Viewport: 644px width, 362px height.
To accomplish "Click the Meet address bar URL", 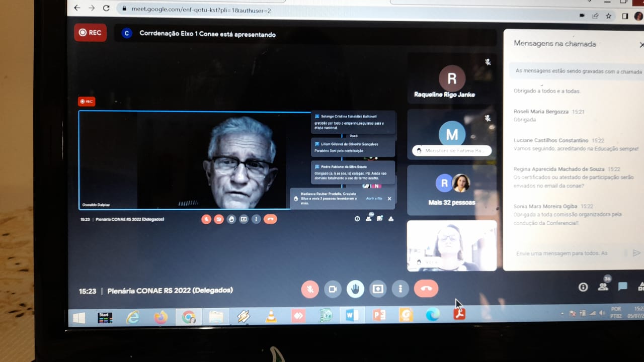I will pyautogui.click(x=201, y=10).
